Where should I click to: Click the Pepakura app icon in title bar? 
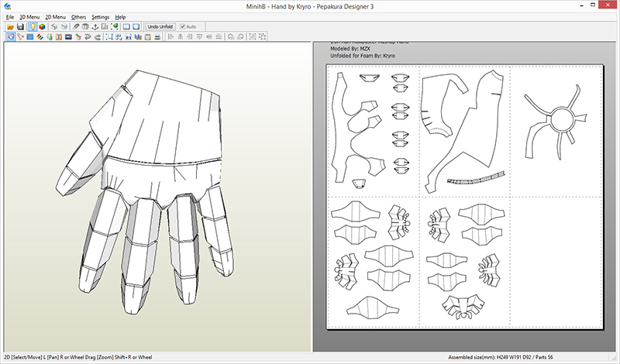[7, 6]
